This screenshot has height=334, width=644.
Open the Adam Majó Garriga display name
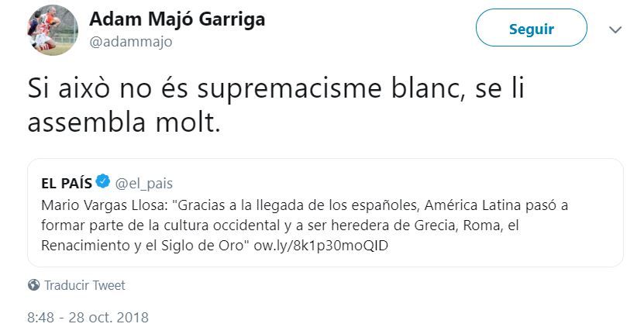point(177,19)
